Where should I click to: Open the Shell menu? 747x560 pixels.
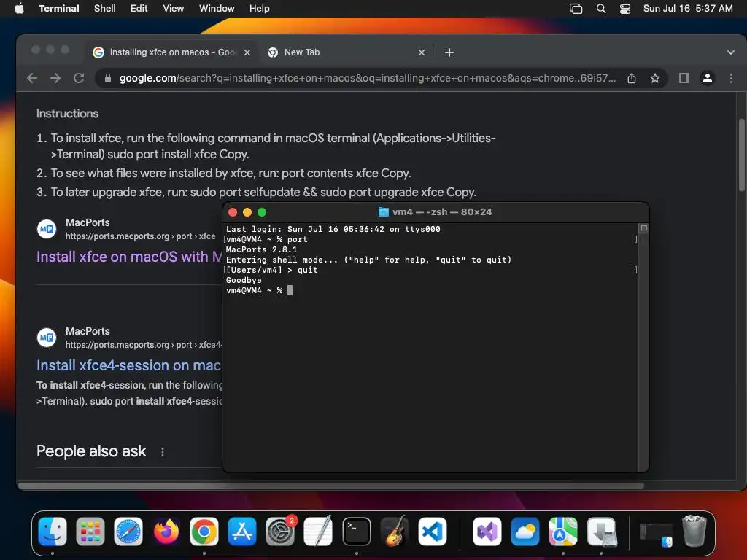point(105,8)
